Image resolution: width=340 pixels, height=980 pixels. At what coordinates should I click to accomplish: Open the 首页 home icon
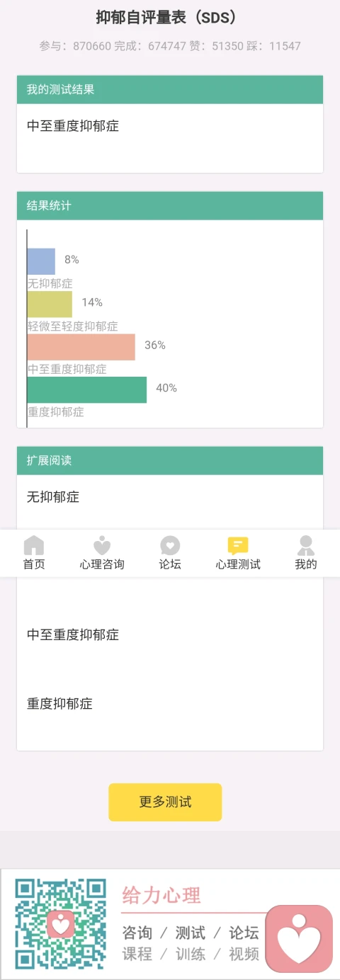pyautogui.click(x=34, y=545)
